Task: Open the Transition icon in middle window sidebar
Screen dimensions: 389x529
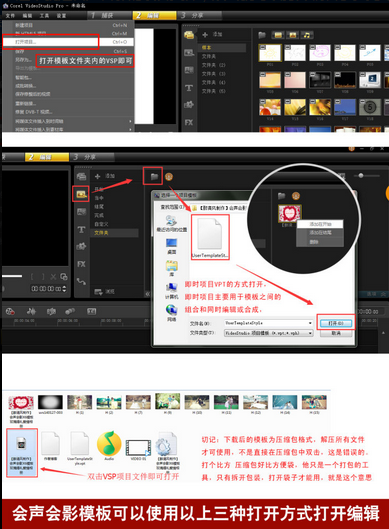Action: click(x=81, y=212)
